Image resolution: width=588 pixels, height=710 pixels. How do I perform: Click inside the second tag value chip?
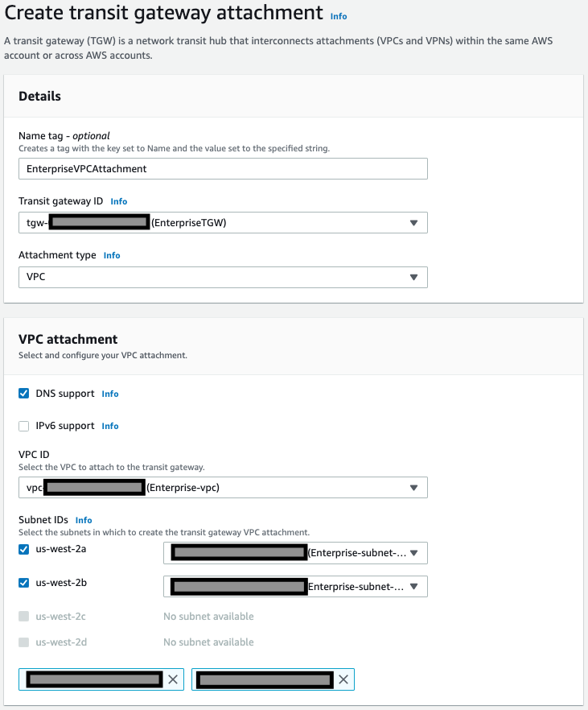265,679
